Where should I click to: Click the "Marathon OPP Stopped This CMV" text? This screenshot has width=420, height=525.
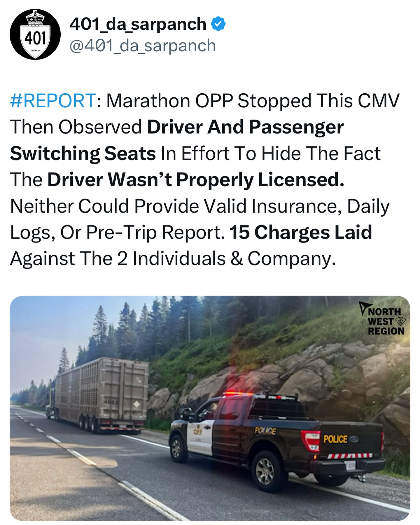pos(253,101)
